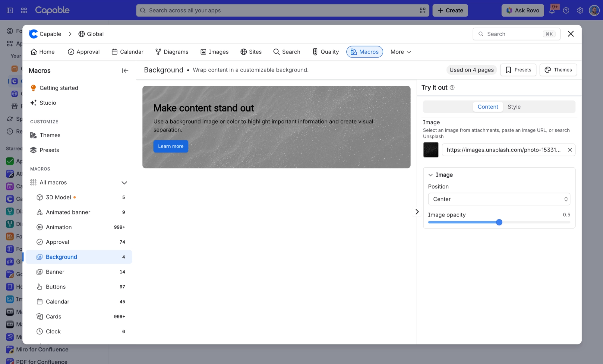Click the Try it out help icon
Viewport: 603px width, 364px height.
pyautogui.click(x=452, y=87)
